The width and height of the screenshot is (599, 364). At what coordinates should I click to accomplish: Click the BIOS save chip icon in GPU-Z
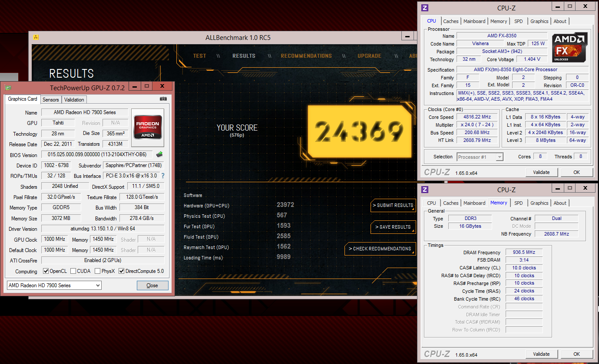(x=159, y=154)
